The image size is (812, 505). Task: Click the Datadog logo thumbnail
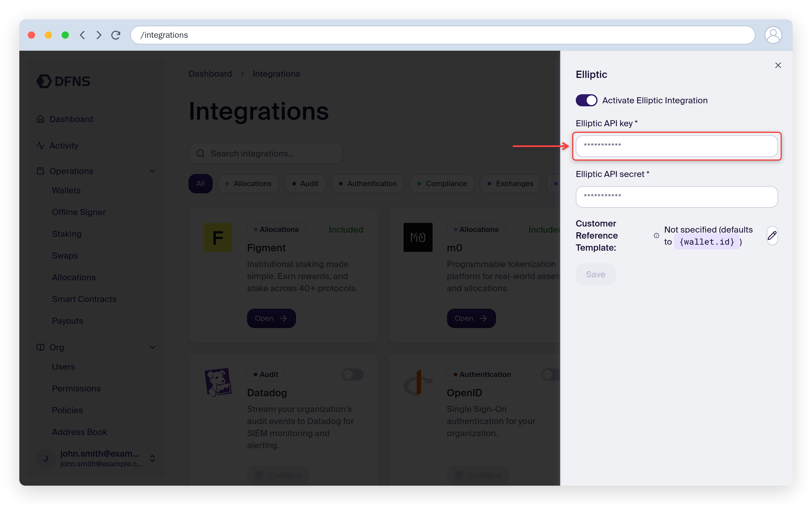point(218,382)
